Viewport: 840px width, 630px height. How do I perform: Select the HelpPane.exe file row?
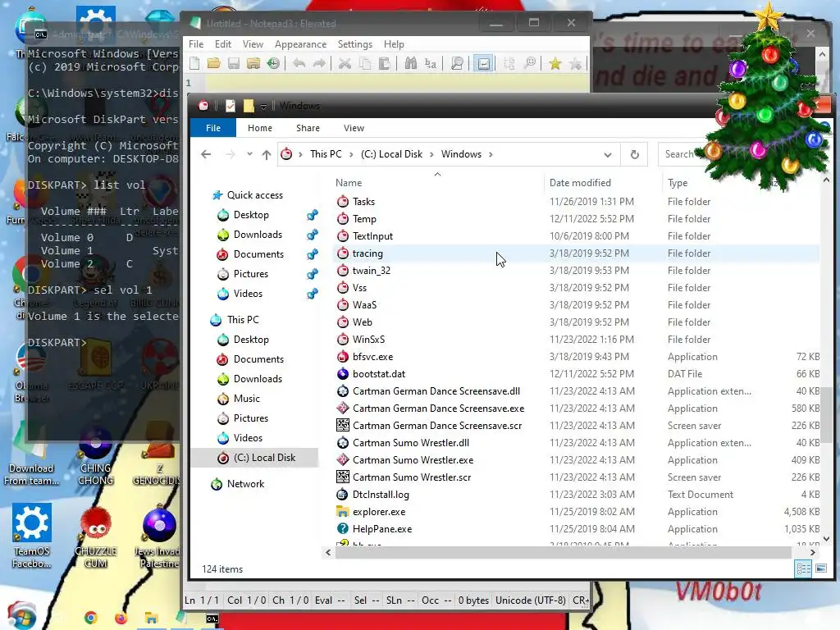[x=577, y=529]
